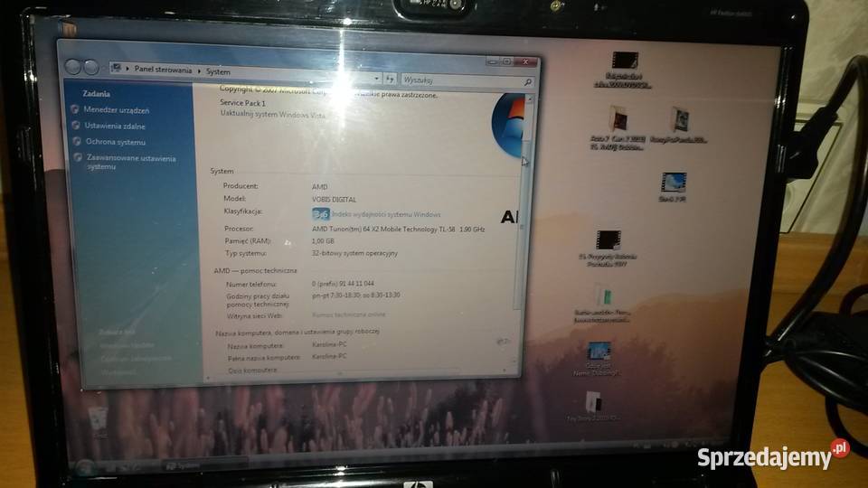
Task: Expand the arrow after 'Panel sterowania' breadcrumb
Action: pos(199,70)
